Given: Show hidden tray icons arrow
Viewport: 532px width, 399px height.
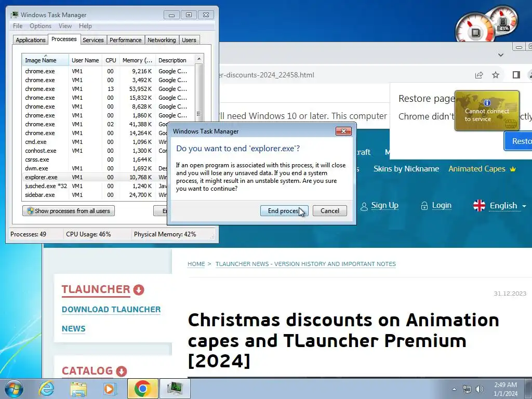Looking at the screenshot, I should click(x=454, y=389).
